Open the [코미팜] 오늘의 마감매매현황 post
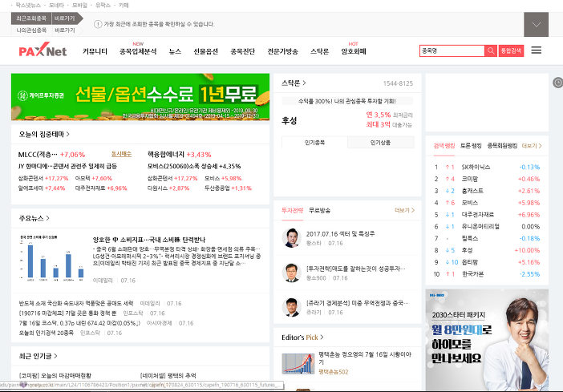Viewport: 563px width, 392px height. tap(55, 375)
